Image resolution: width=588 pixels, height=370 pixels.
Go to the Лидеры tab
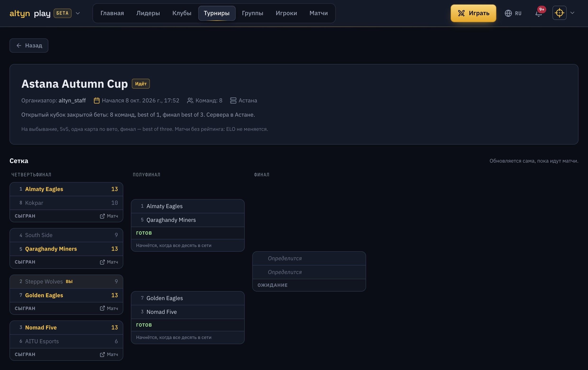(x=148, y=13)
